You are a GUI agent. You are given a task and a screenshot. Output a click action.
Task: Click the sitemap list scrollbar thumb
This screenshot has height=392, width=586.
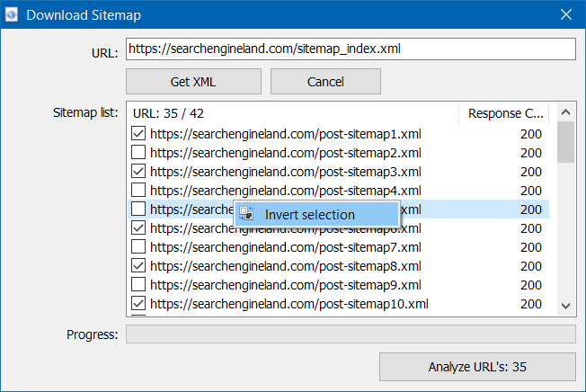click(565, 142)
